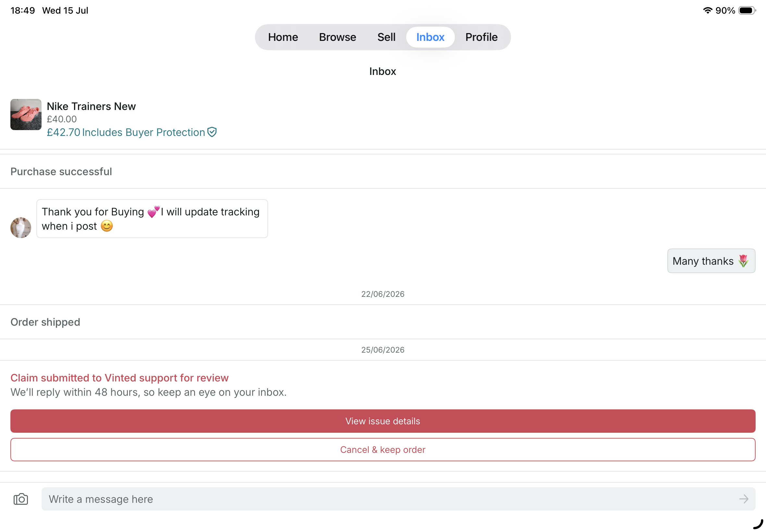Tap the 90% battery percentage
The height and width of the screenshot is (532, 766).
pos(725,10)
